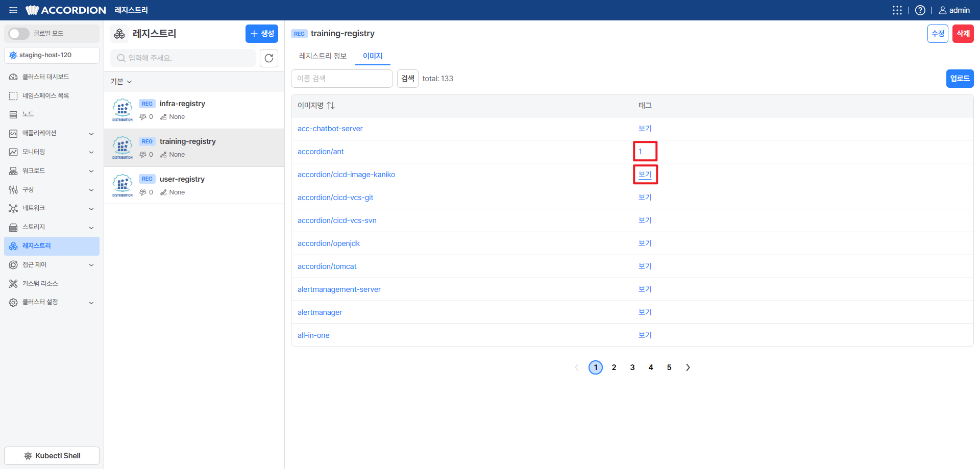Image resolution: width=980 pixels, height=469 pixels.
Task: View tags for alertmanager row
Action: [645, 312]
